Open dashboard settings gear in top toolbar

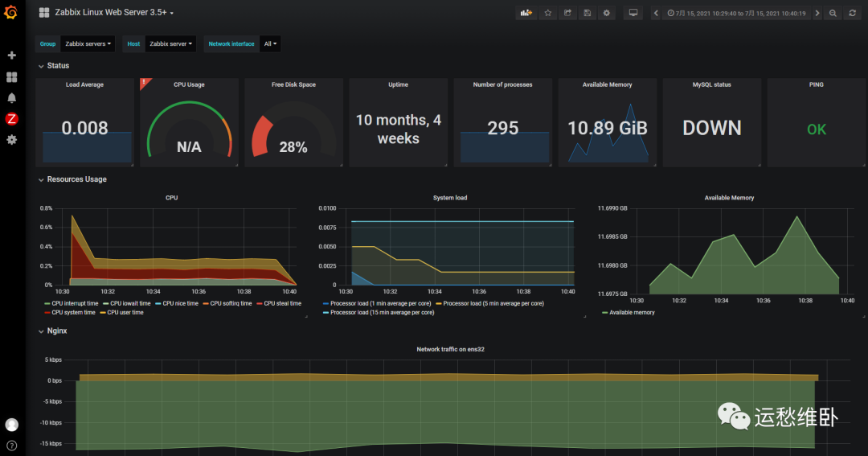(607, 13)
